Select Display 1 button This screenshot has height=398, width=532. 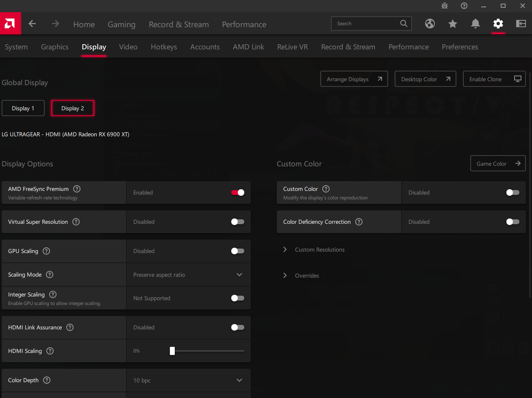23,108
